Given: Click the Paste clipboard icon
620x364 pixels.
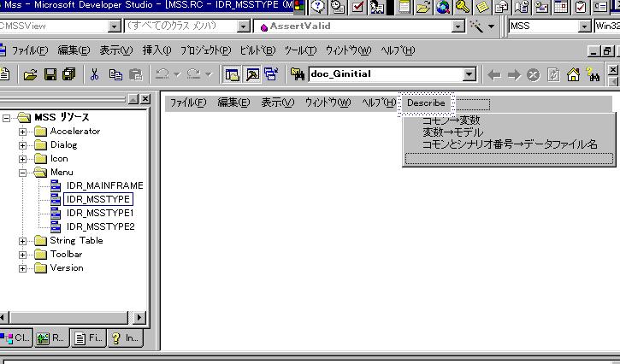Looking at the screenshot, I should [135, 74].
